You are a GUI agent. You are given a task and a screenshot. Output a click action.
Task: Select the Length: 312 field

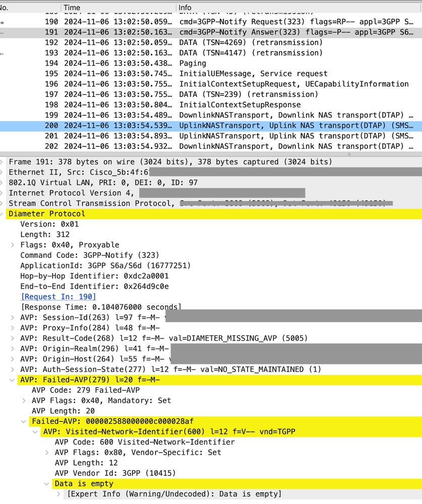[x=45, y=235]
